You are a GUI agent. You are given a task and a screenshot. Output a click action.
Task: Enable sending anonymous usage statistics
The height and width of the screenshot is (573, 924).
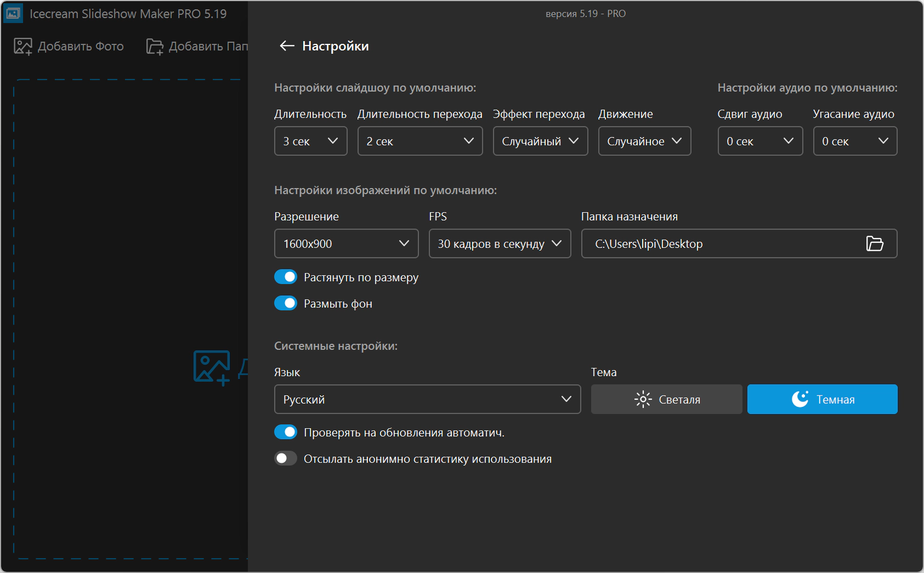point(286,458)
